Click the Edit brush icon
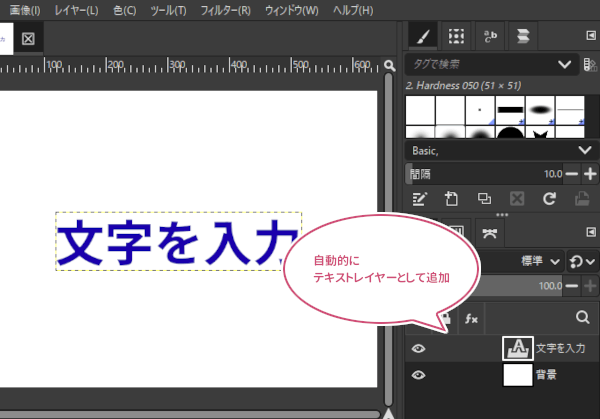The height and width of the screenshot is (419, 600). tap(419, 199)
